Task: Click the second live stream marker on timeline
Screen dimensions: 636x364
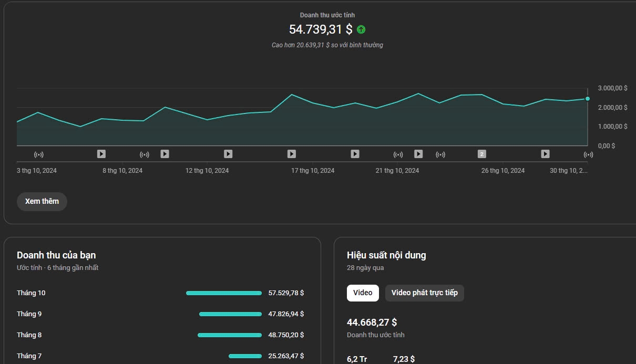Action: pos(145,154)
